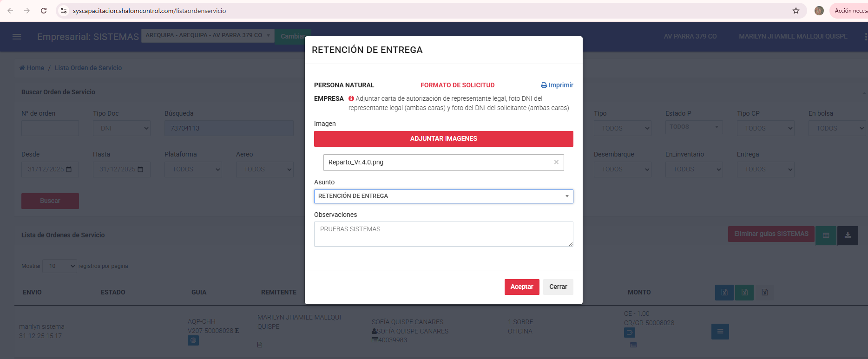This screenshot has width=868, height=359.
Task: Click the green table grid icon button
Action: coord(826,235)
